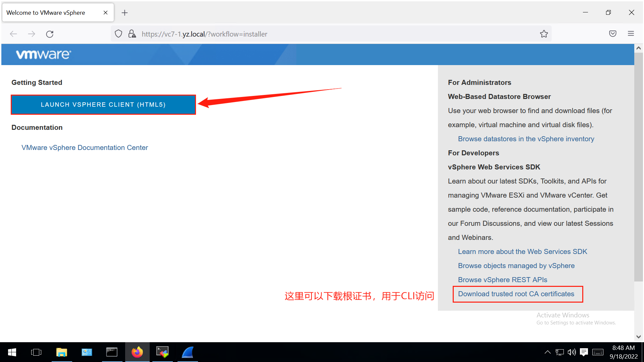Open Save to Pocket button
Viewport: 644px width, 362px height.
click(612, 34)
